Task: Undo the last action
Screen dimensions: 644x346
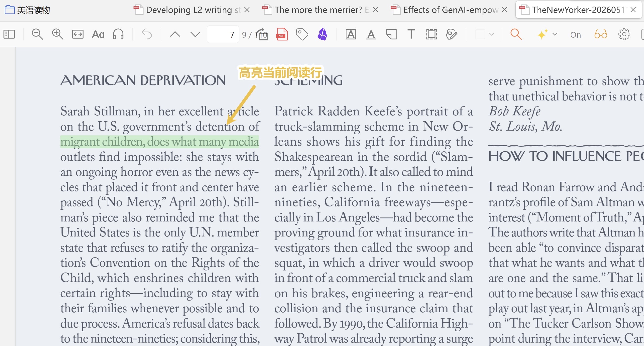Action: pyautogui.click(x=147, y=34)
